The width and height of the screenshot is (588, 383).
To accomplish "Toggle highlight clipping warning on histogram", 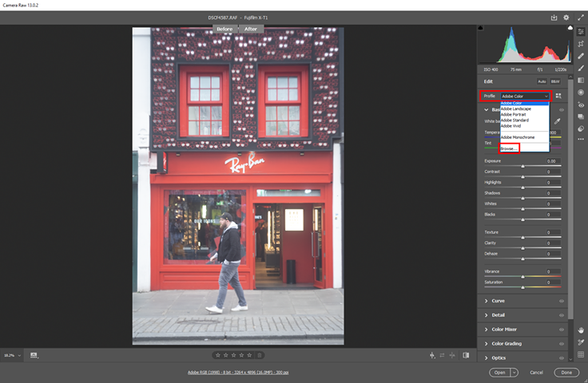I will coord(570,28).
